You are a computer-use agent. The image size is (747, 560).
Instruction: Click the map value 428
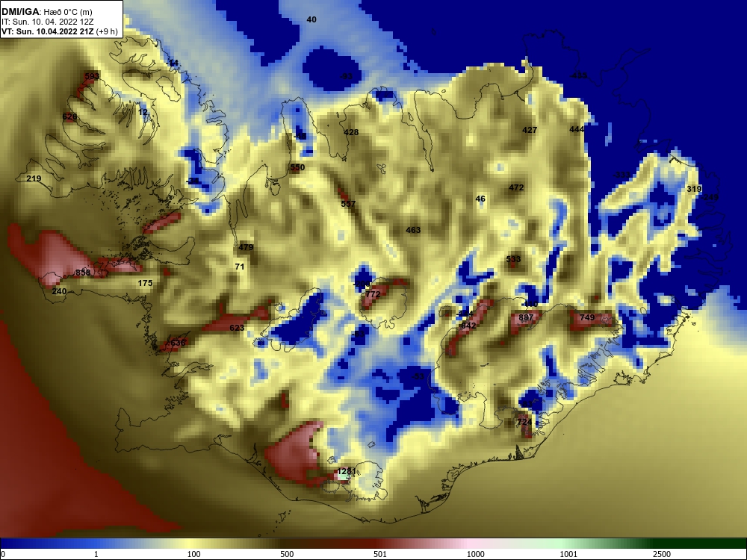[x=351, y=132]
